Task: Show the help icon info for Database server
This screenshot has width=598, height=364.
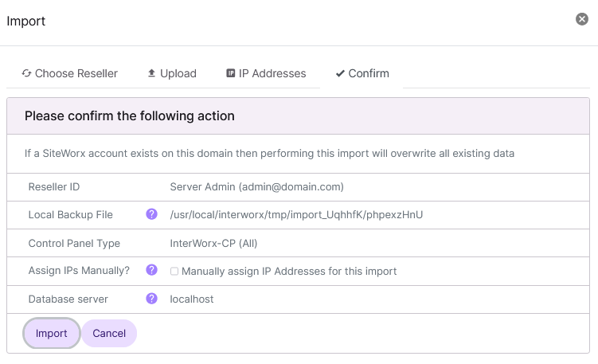Action: pyautogui.click(x=151, y=299)
